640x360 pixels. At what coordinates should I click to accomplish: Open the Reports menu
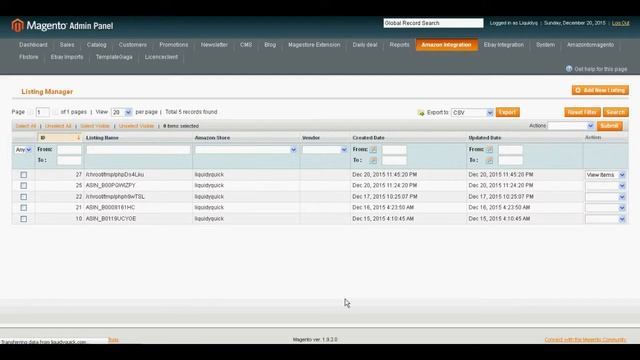(x=399, y=45)
